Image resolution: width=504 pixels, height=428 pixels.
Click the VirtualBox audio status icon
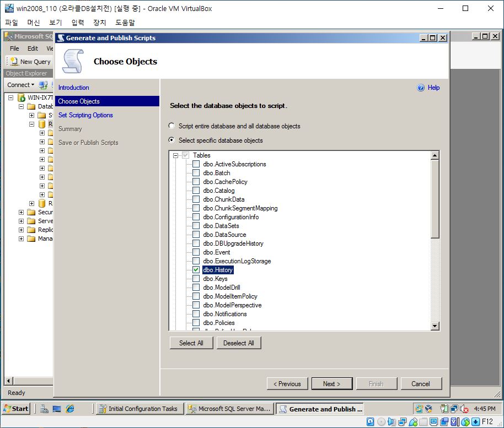point(392,421)
